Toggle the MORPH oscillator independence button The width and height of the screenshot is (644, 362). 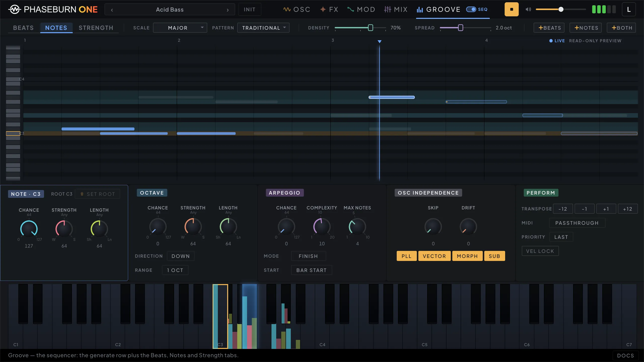[467, 256]
